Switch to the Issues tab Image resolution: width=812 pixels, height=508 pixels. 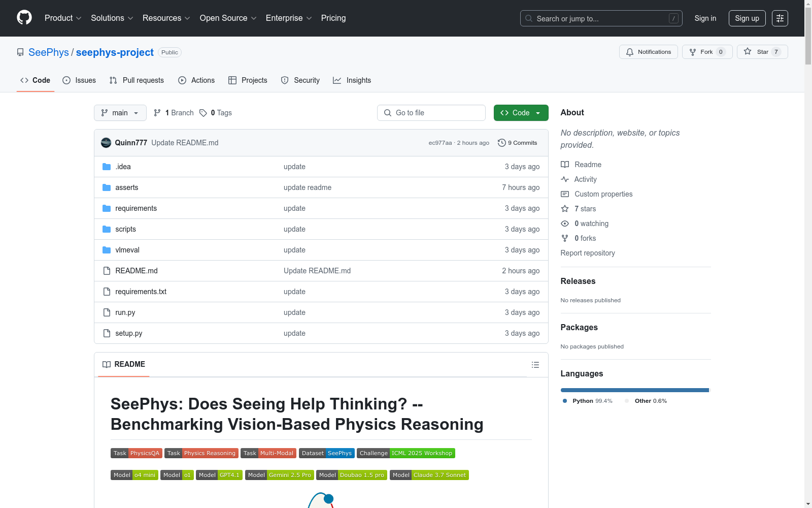click(x=79, y=80)
